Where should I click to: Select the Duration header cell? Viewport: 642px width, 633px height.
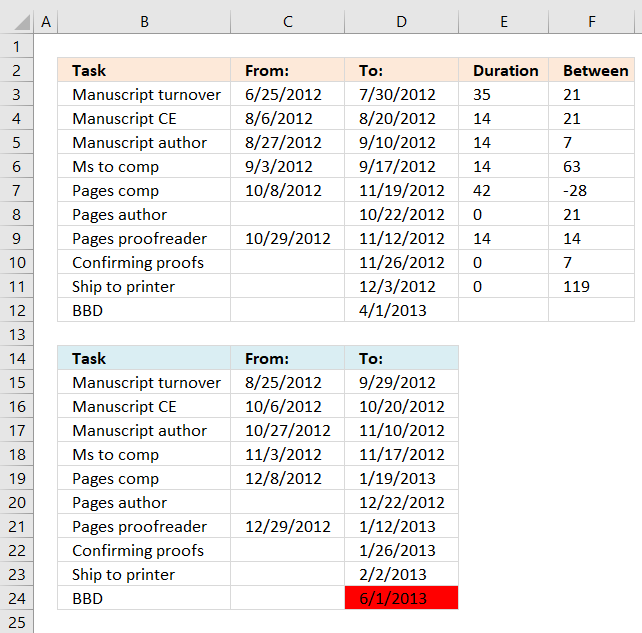point(503,70)
